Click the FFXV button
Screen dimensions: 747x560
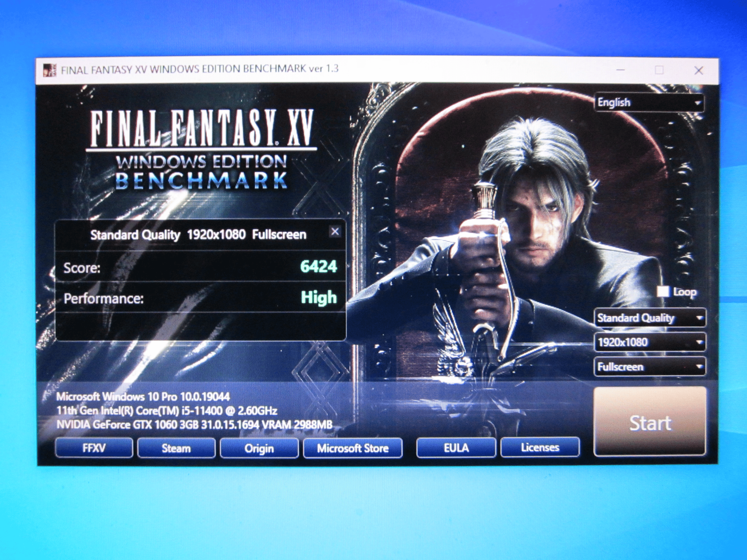click(94, 448)
